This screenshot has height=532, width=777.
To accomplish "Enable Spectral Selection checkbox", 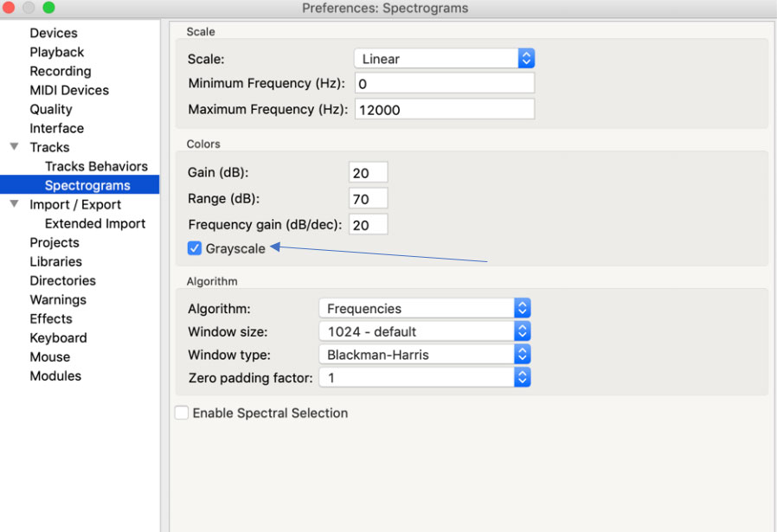I will [x=182, y=413].
